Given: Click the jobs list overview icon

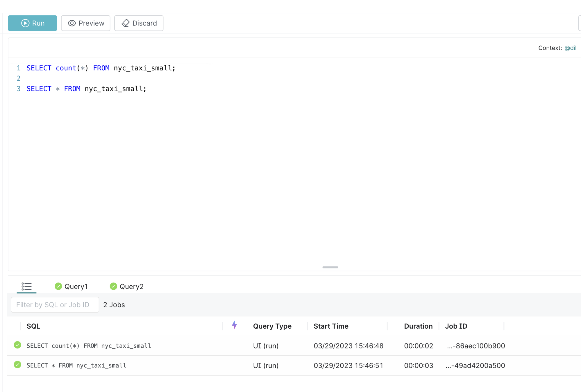Looking at the screenshot, I should pyautogui.click(x=26, y=287).
